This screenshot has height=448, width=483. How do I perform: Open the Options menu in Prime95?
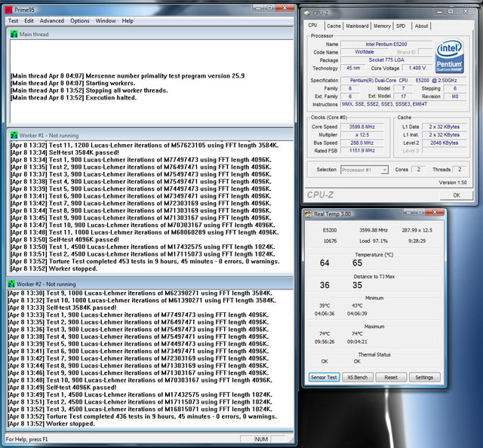tap(80, 21)
